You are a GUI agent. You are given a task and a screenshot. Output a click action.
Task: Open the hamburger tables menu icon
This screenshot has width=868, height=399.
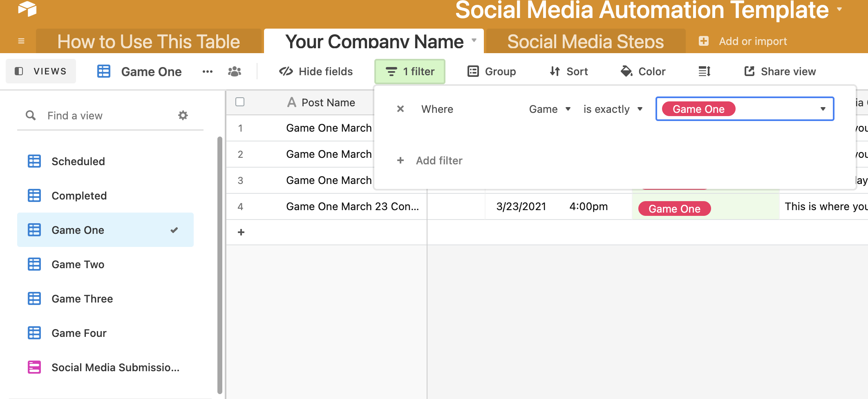(x=21, y=41)
